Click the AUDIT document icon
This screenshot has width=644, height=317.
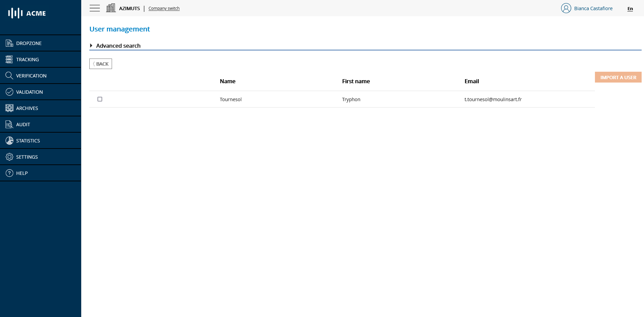pos(9,124)
